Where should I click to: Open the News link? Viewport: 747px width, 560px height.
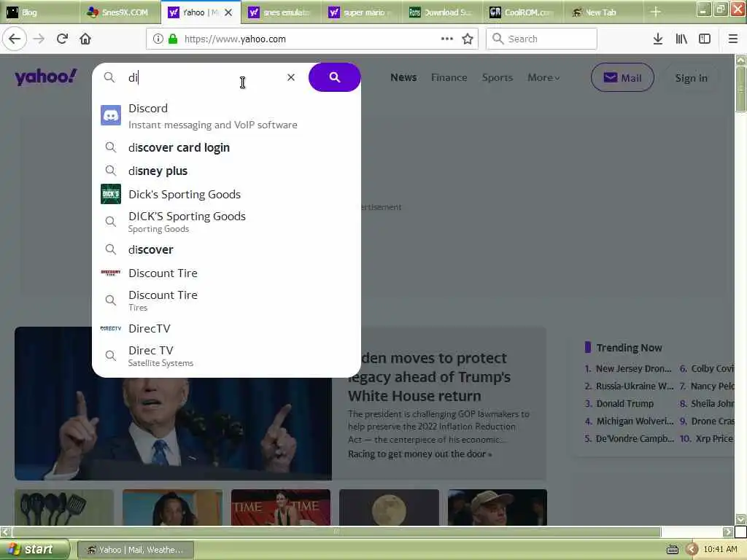tap(403, 77)
